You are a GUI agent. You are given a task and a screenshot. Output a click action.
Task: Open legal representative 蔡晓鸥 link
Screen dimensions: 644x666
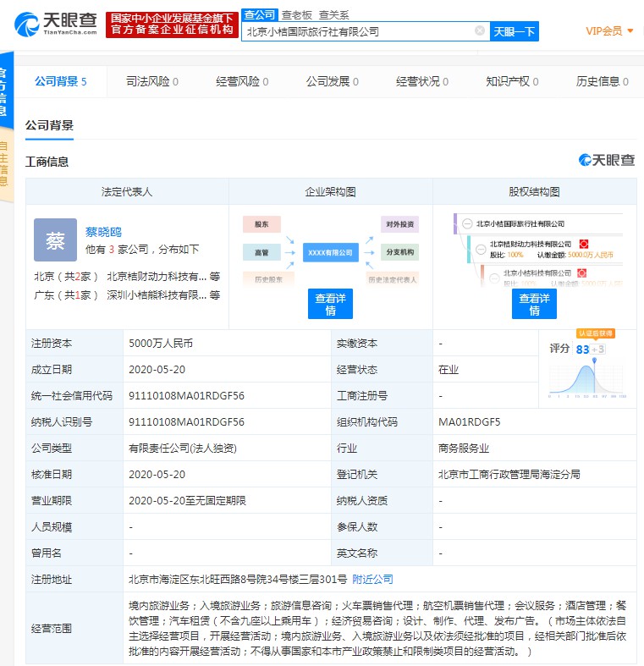coord(103,232)
